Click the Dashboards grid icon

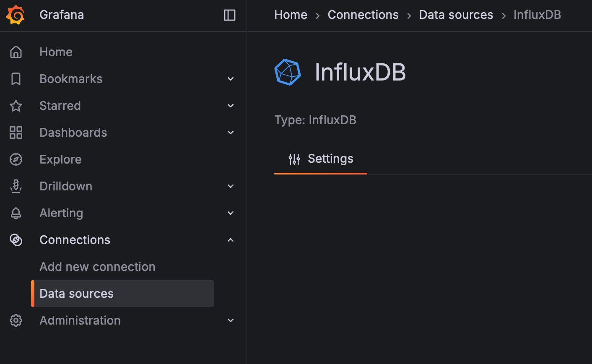(16, 133)
